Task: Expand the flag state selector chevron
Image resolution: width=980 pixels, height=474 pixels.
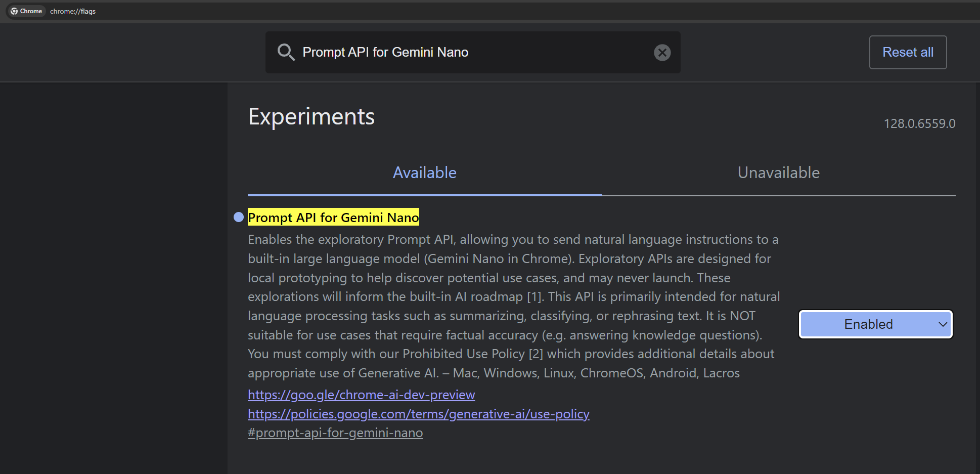Action: (943, 324)
